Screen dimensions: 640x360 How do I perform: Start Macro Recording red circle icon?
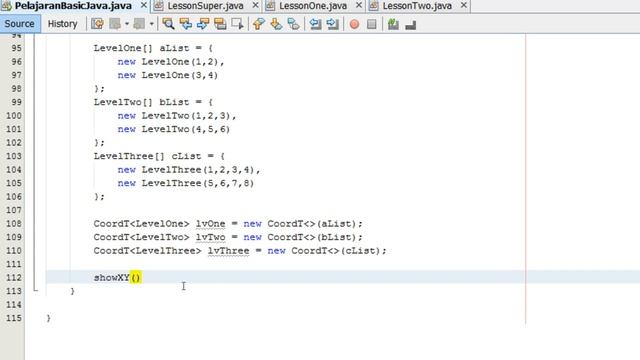coord(354,24)
